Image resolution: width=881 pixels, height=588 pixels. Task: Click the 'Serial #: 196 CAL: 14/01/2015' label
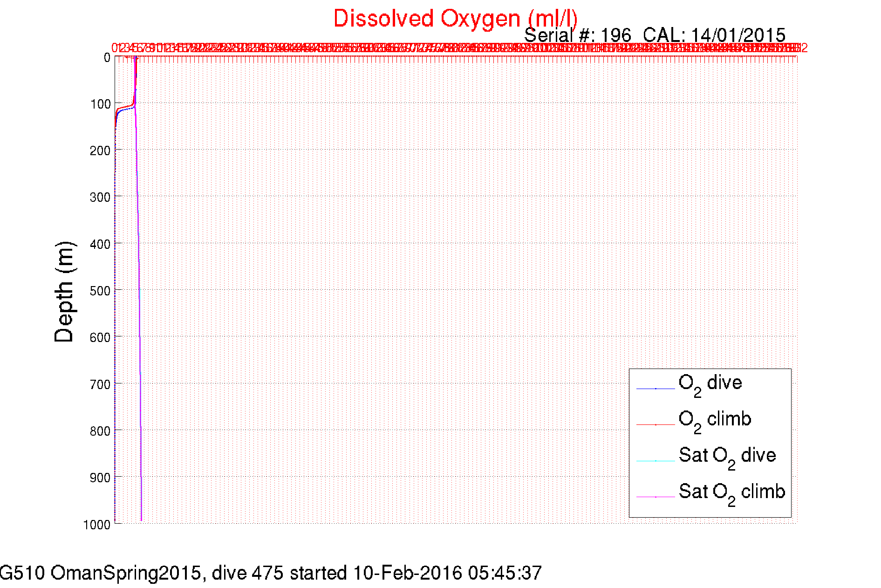pyautogui.click(x=655, y=35)
